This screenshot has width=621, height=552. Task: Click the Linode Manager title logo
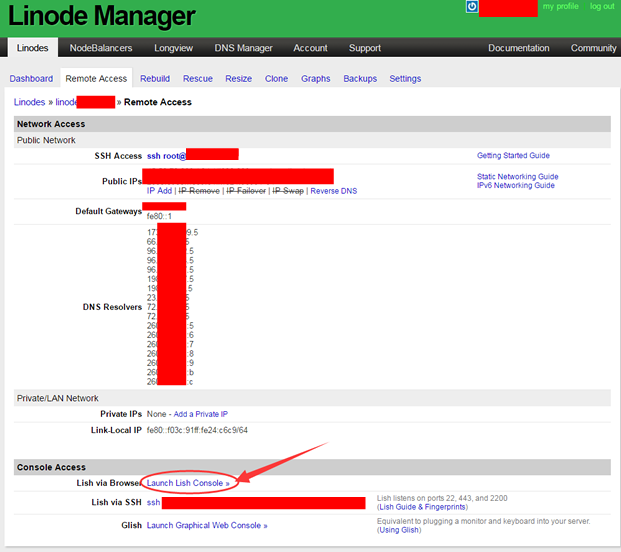click(x=102, y=16)
